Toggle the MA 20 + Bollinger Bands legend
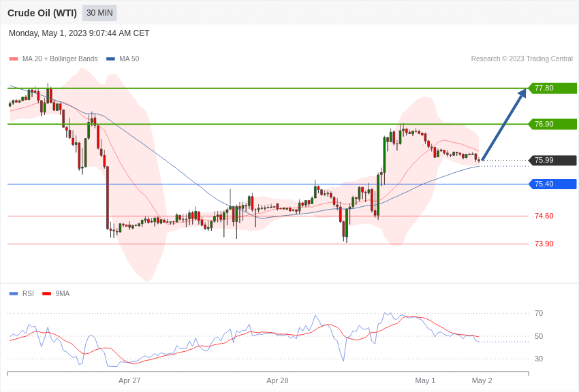The image size is (579, 392). pos(54,59)
